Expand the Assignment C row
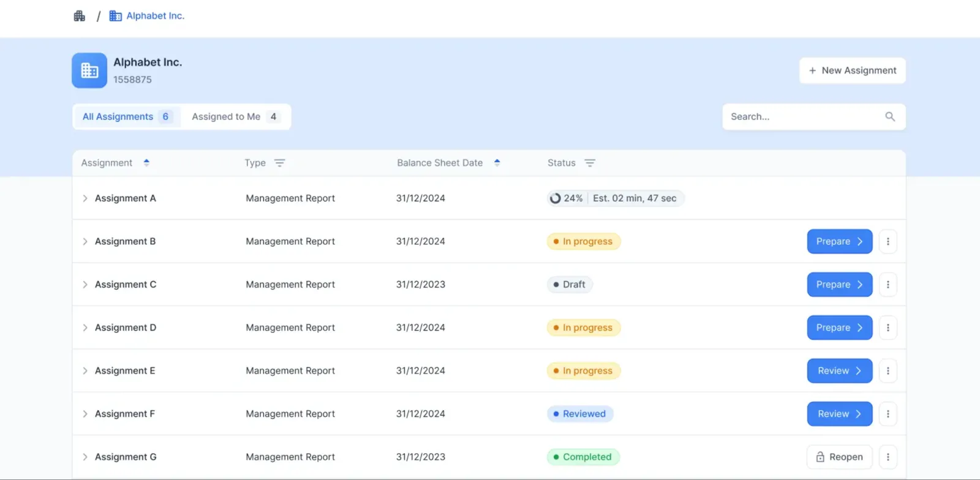 point(85,284)
